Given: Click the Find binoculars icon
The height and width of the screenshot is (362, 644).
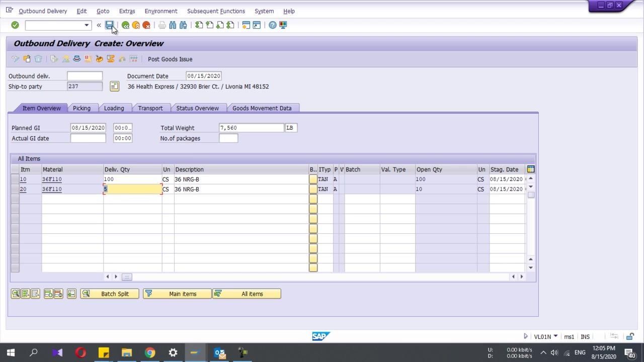Looking at the screenshot, I should [x=173, y=25].
